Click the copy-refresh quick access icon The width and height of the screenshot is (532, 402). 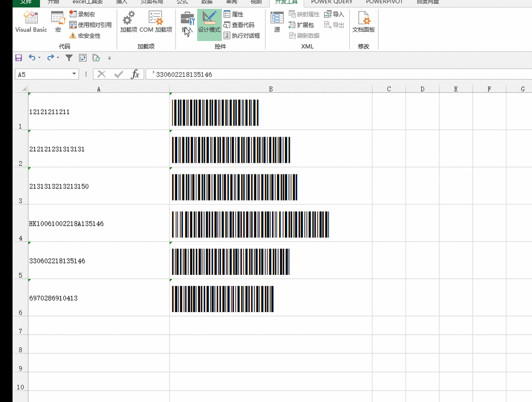pyautogui.click(x=96, y=58)
